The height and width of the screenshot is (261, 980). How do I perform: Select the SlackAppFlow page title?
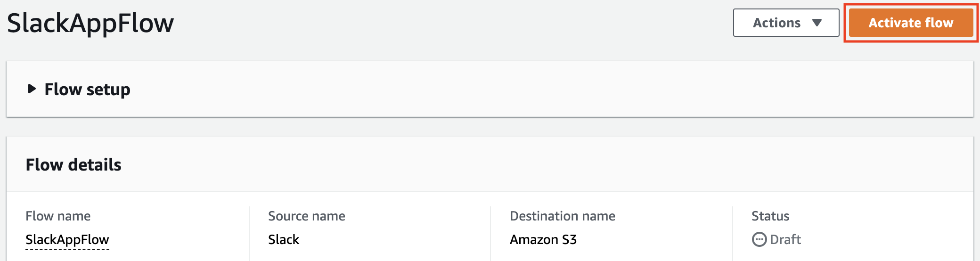(90, 23)
